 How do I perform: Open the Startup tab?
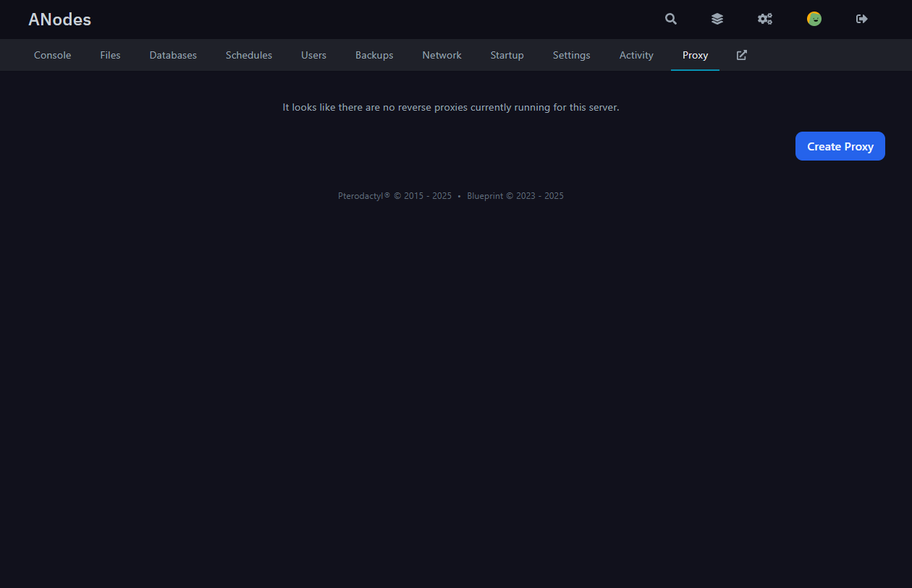pos(507,54)
